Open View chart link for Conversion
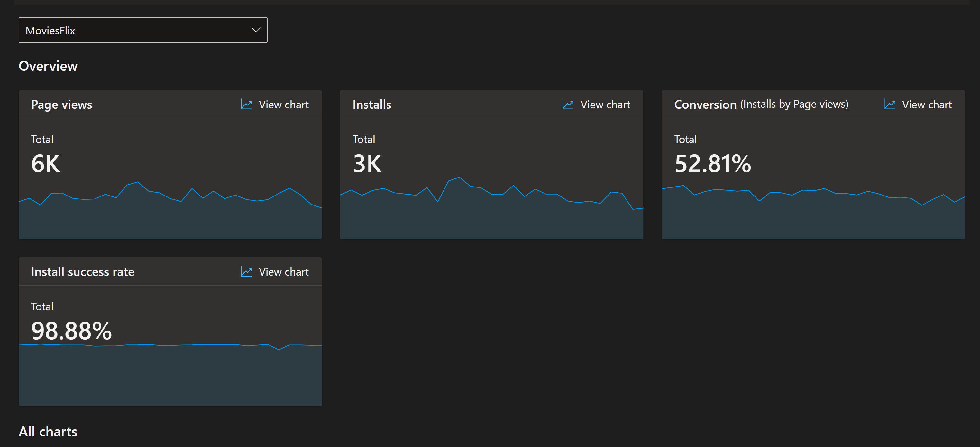Image resolution: width=980 pixels, height=447 pixels. pos(926,105)
